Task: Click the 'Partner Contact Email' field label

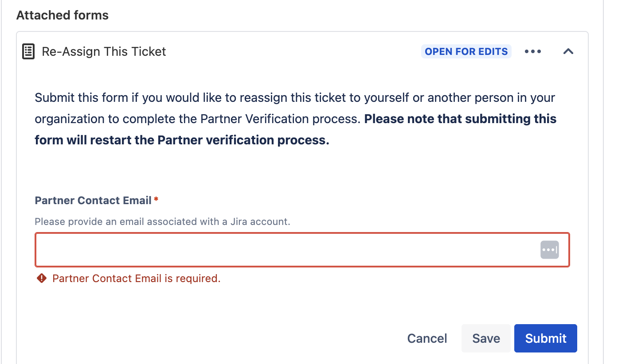Action: pyautogui.click(x=93, y=200)
